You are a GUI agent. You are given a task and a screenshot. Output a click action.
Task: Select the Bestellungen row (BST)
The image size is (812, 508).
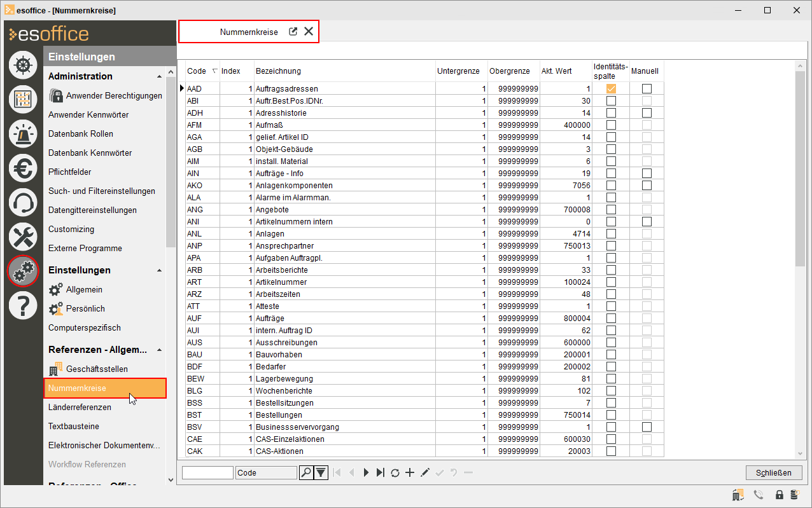[x=424, y=415]
